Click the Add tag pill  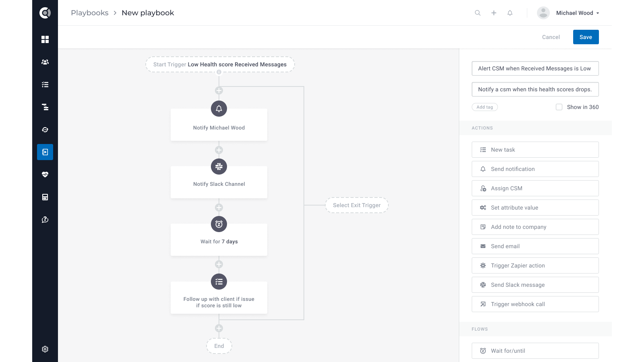coord(485,107)
